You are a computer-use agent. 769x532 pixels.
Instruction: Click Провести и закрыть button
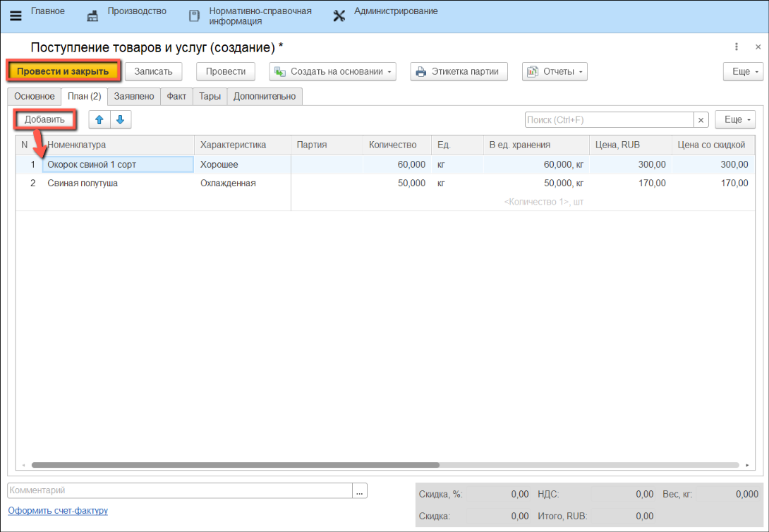(63, 71)
